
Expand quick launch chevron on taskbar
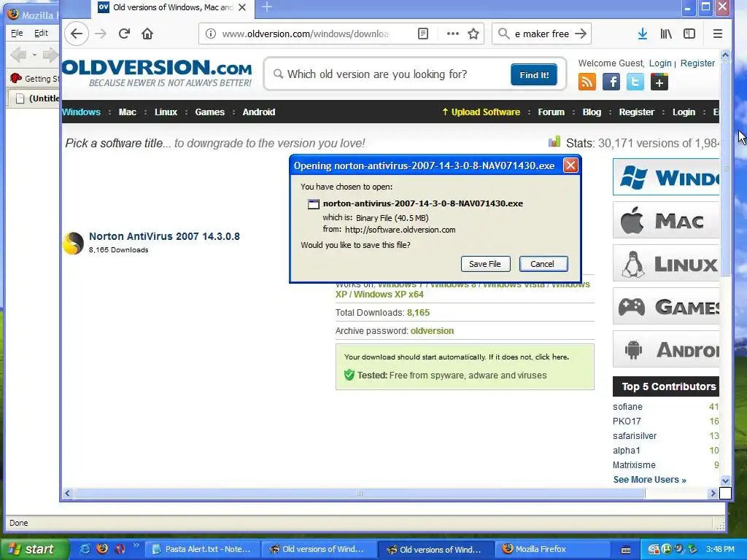tap(136, 545)
